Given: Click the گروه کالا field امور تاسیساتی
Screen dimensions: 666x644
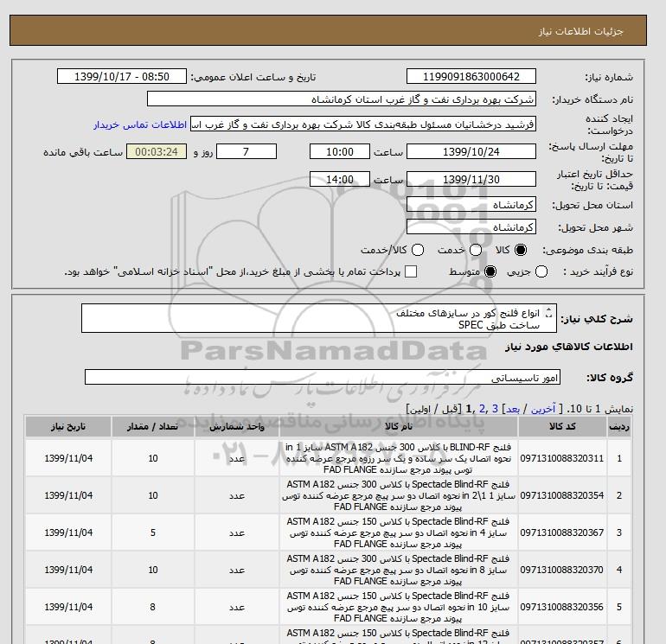Looking at the screenshot, I should click(x=323, y=377).
